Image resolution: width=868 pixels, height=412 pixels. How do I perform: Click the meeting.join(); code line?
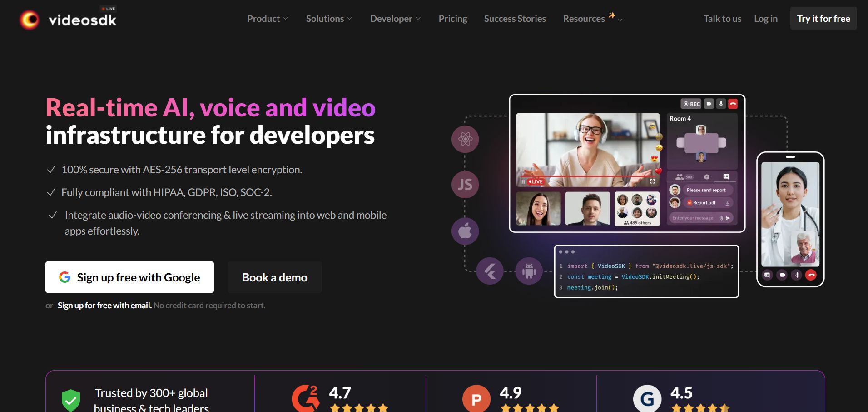point(592,287)
